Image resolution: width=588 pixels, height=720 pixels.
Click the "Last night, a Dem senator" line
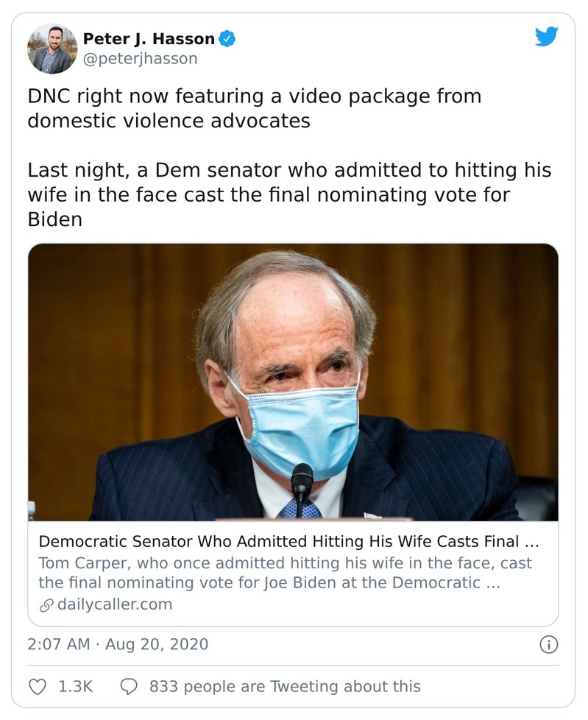coord(289,171)
